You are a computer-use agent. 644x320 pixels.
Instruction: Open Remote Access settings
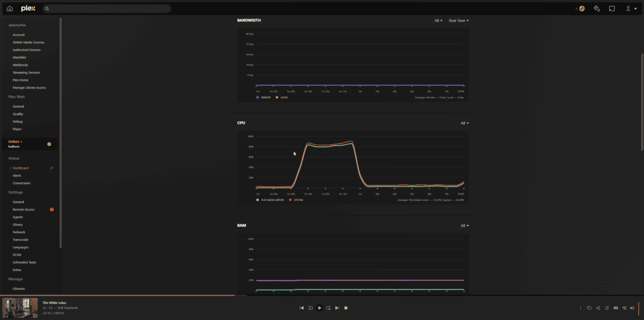pos(24,209)
